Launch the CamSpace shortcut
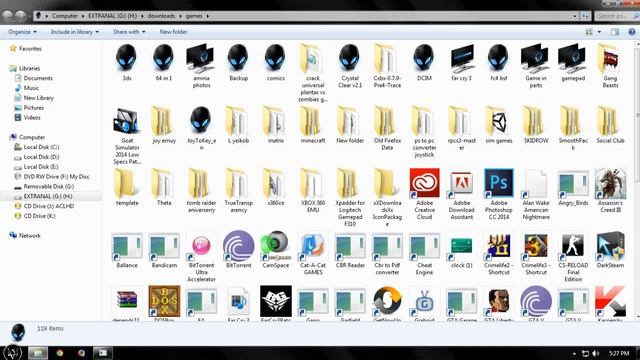 click(x=276, y=245)
